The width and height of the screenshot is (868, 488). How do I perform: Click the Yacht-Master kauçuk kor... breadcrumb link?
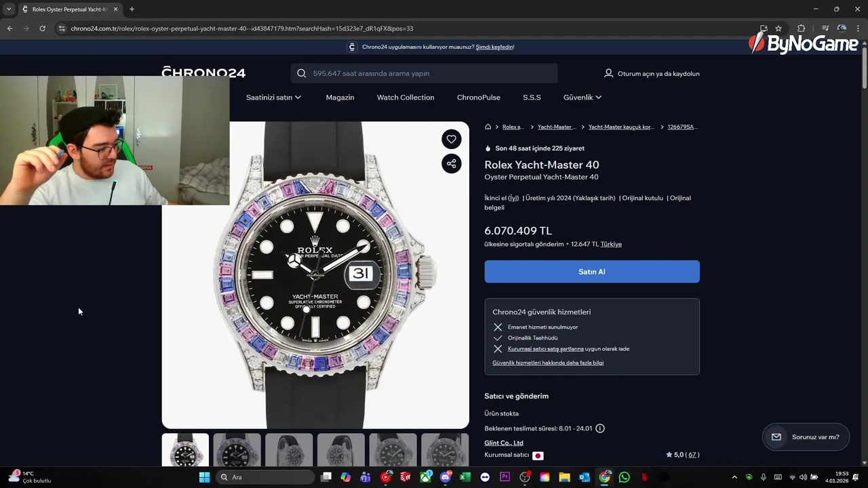[622, 127]
